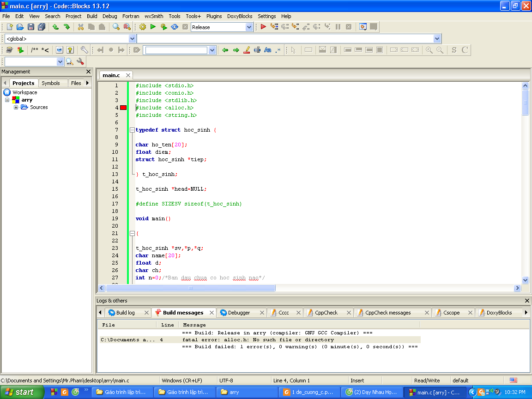Start debugging with the red arrow icon
Screen dimensions: 532x399
pyautogui.click(x=263, y=27)
